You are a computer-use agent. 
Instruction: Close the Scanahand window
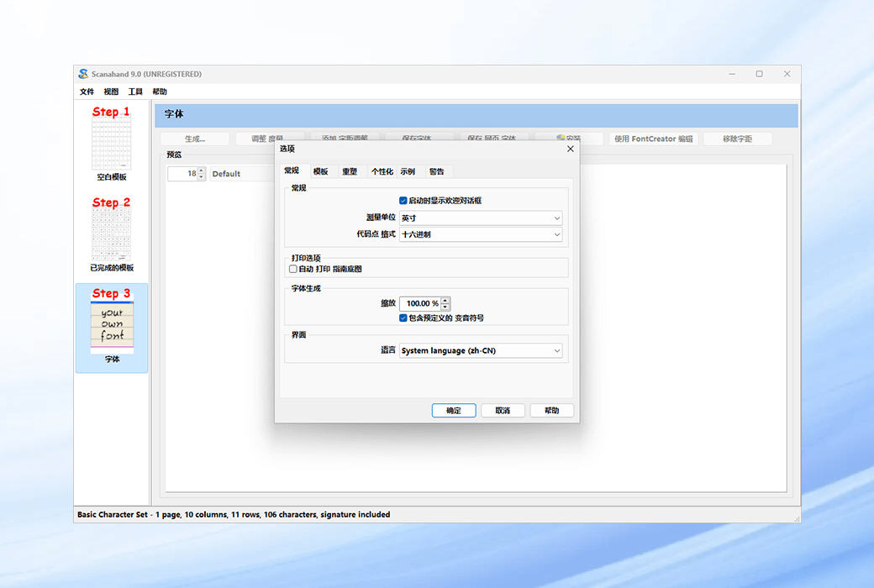[x=787, y=74]
